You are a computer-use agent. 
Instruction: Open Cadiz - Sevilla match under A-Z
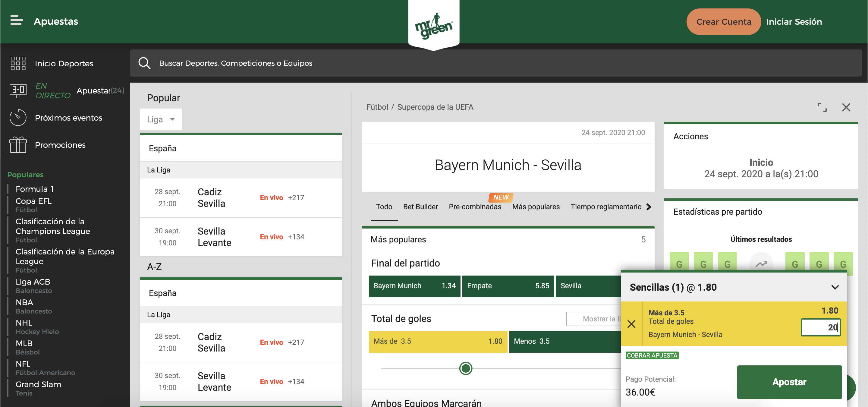241,343
